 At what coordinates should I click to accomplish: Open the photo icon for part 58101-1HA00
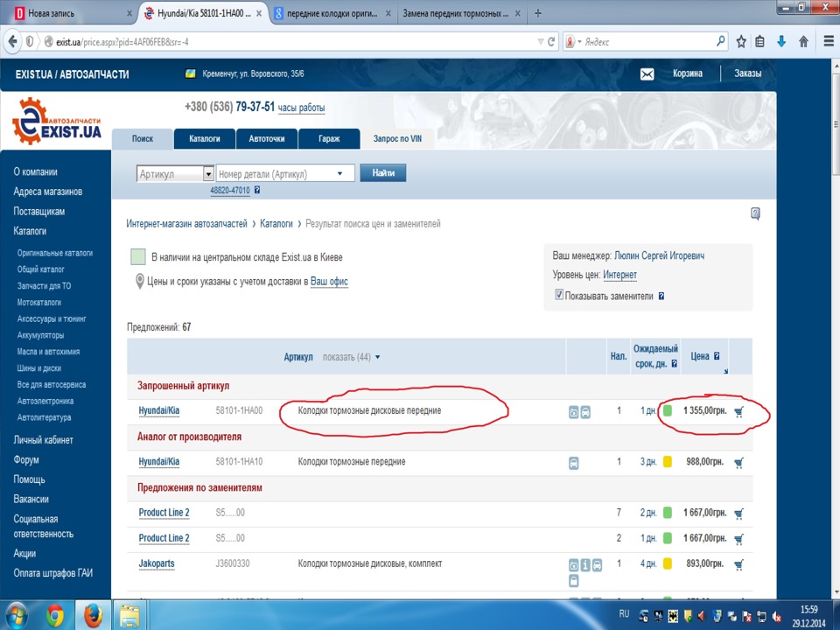(573, 412)
